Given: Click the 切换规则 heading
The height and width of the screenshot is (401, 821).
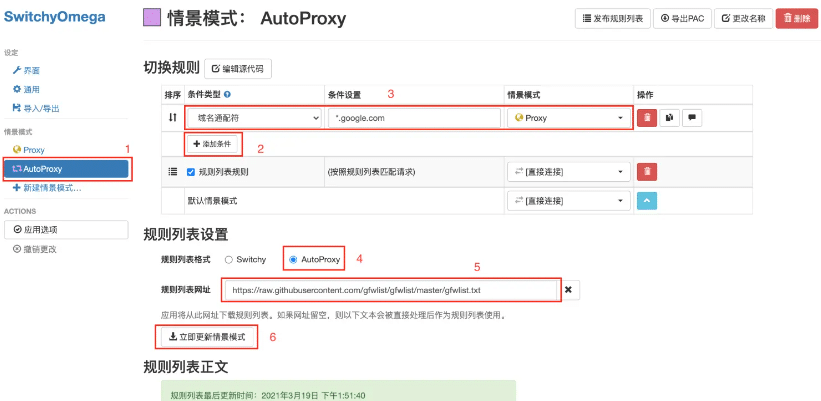Looking at the screenshot, I should 171,69.
